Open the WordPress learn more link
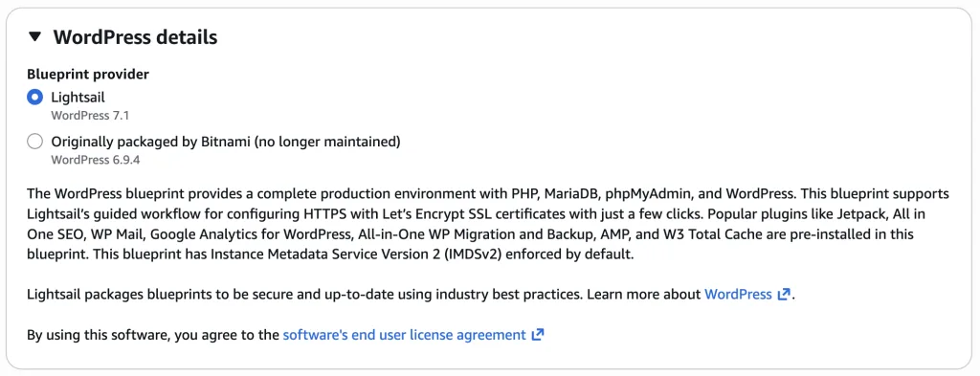 pyautogui.click(x=738, y=294)
